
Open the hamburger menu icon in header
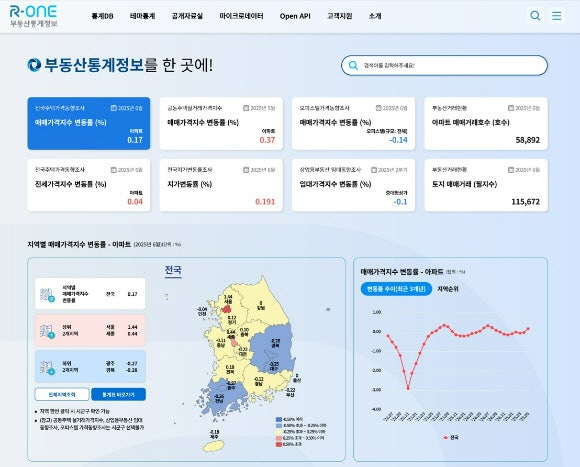[556, 16]
